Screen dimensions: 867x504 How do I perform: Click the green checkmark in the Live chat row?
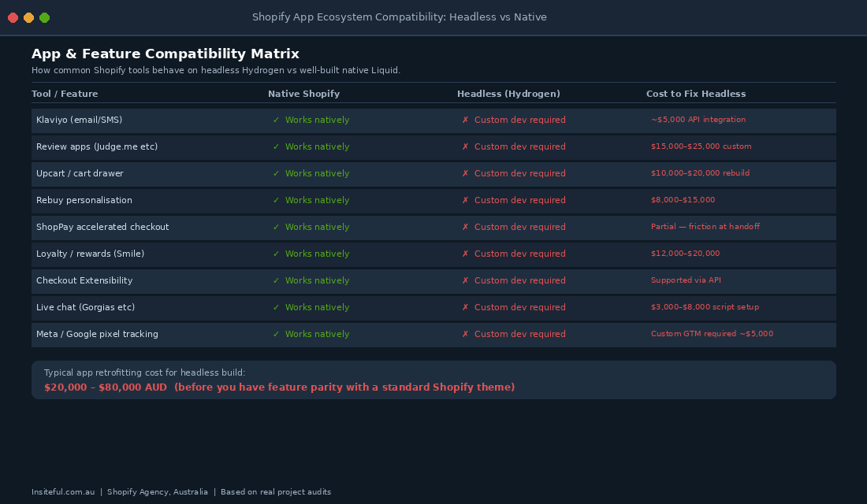(276, 307)
